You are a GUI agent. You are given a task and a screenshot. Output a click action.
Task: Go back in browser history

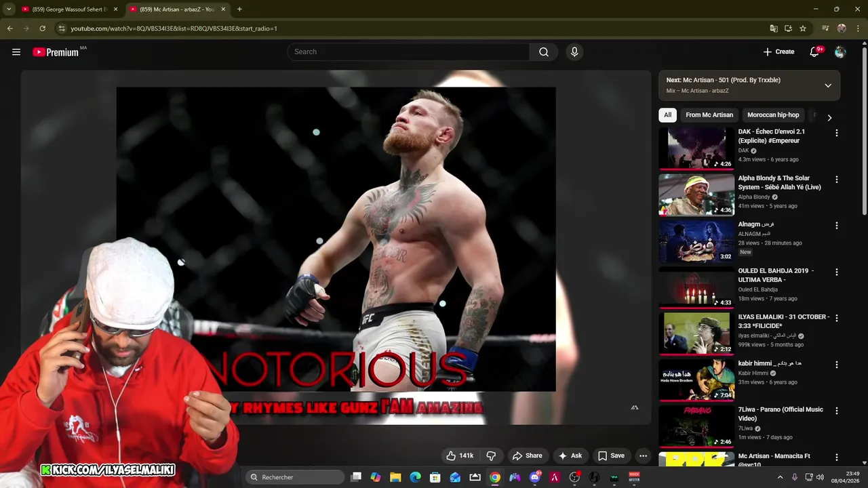(9, 28)
